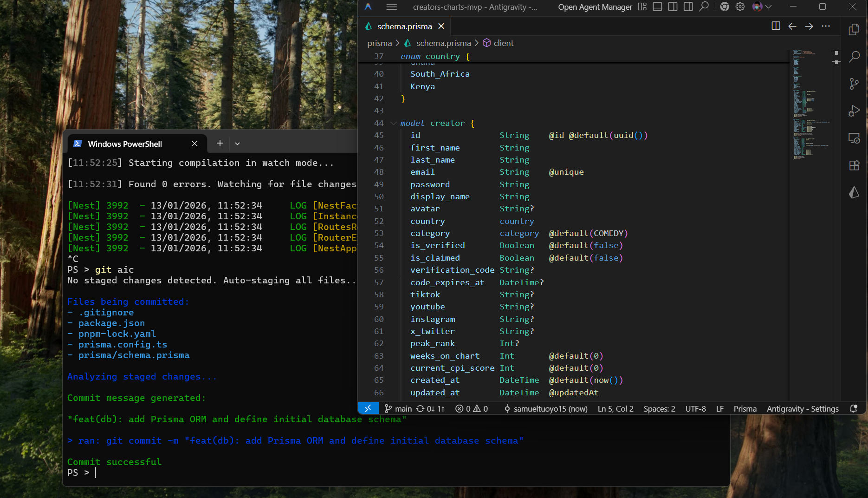Click the Open Agent Manager button

(x=595, y=7)
